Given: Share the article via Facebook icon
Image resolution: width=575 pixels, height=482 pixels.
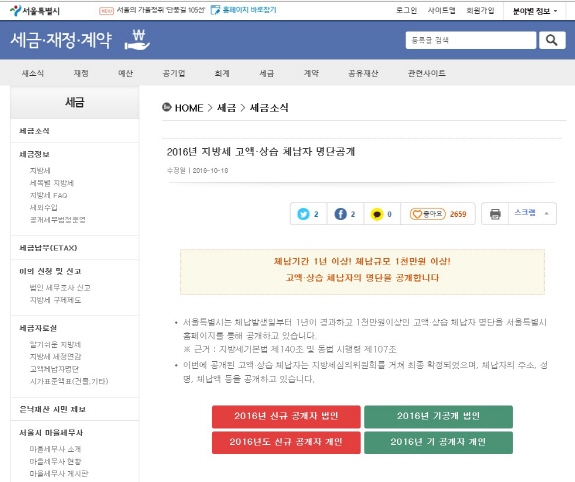Looking at the screenshot, I should coord(340,214).
